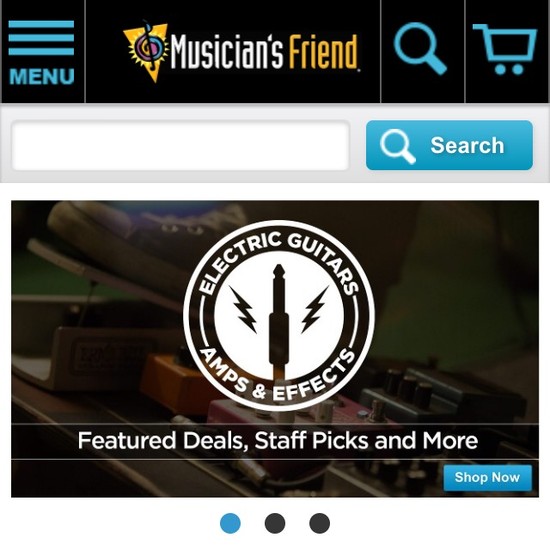Tap the MENU label text
The image size is (550, 550).
tap(42, 77)
